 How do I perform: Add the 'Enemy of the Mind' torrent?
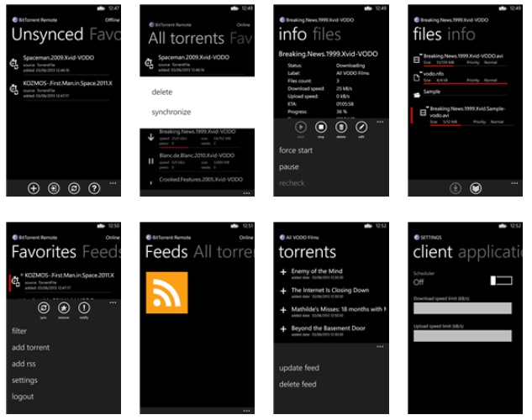(283, 273)
